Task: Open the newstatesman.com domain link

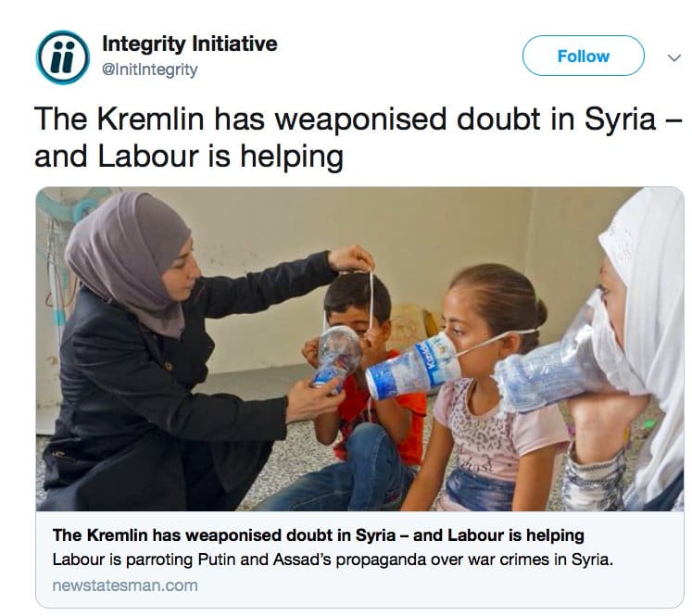Action: pyautogui.click(x=125, y=585)
